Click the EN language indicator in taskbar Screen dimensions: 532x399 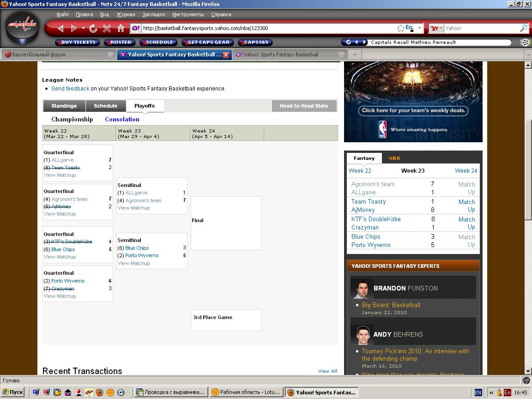click(478, 393)
